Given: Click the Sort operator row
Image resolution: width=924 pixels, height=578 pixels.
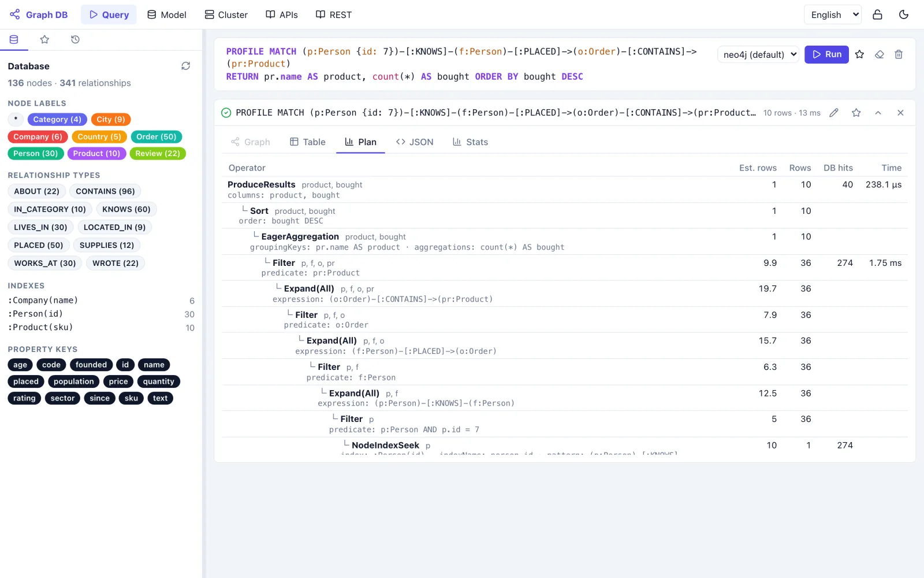Looking at the screenshot, I should pyautogui.click(x=565, y=216).
